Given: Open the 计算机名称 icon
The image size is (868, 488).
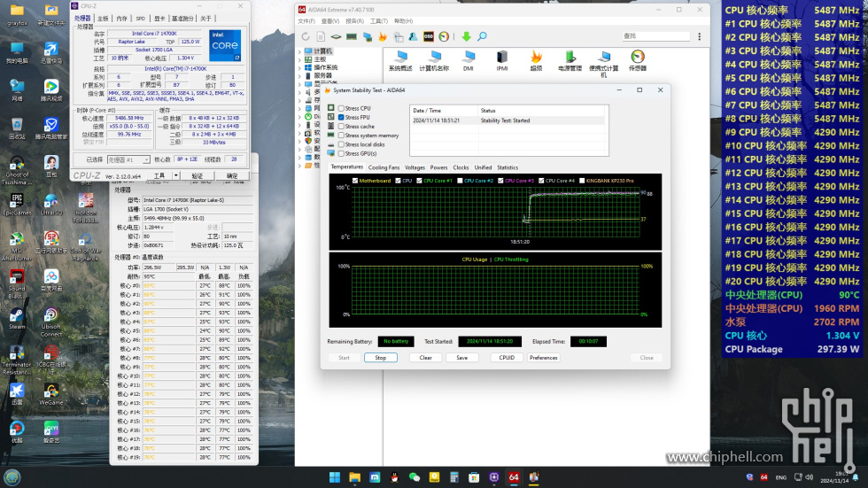Looking at the screenshot, I should point(434,61).
